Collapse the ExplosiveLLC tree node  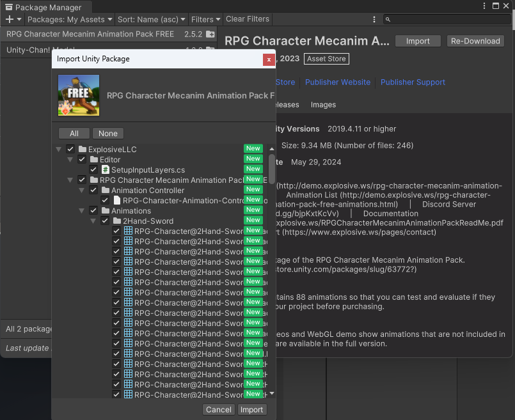(x=59, y=150)
